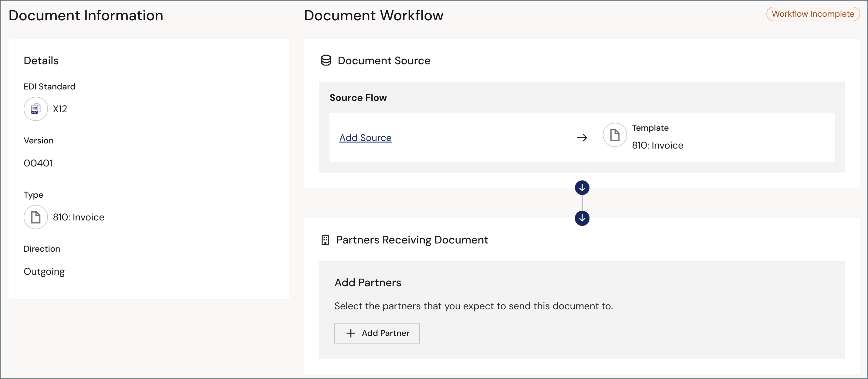The width and height of the screenshot is (868, 379).
Task: Click the 'Template' label in Source Flow
Action: coord(650,128)
